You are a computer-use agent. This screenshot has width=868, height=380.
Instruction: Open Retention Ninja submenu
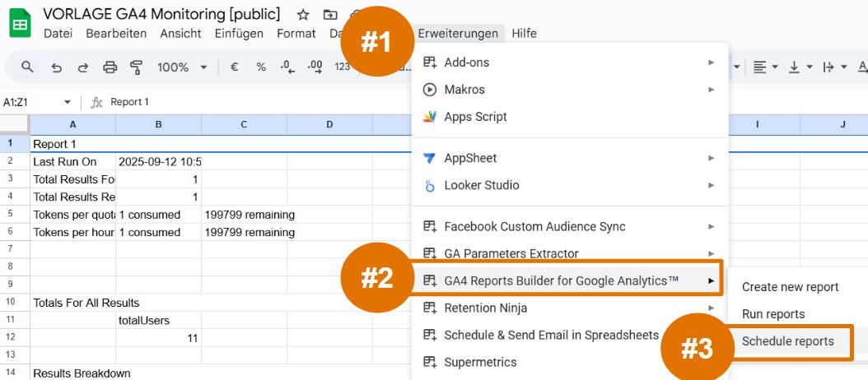tap(570, 308)
